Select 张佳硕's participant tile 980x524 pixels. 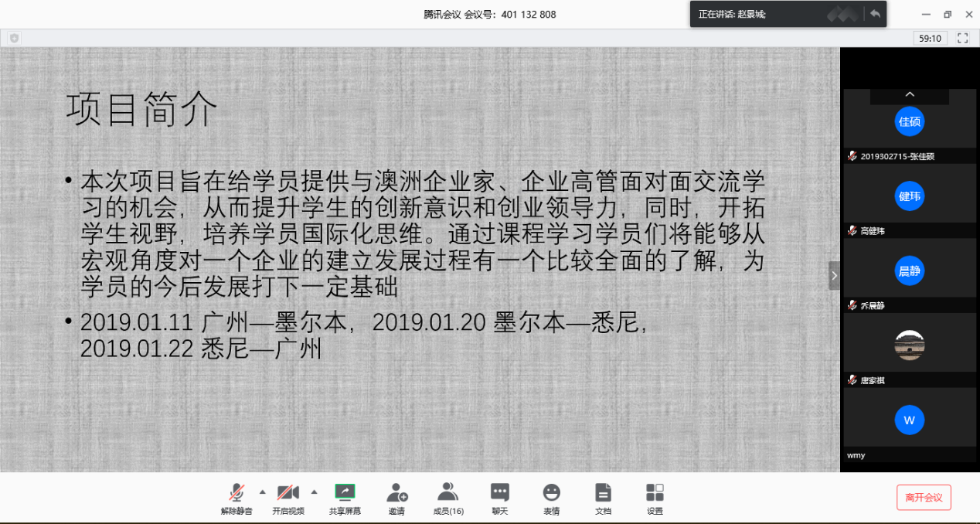tap(910, 122)
